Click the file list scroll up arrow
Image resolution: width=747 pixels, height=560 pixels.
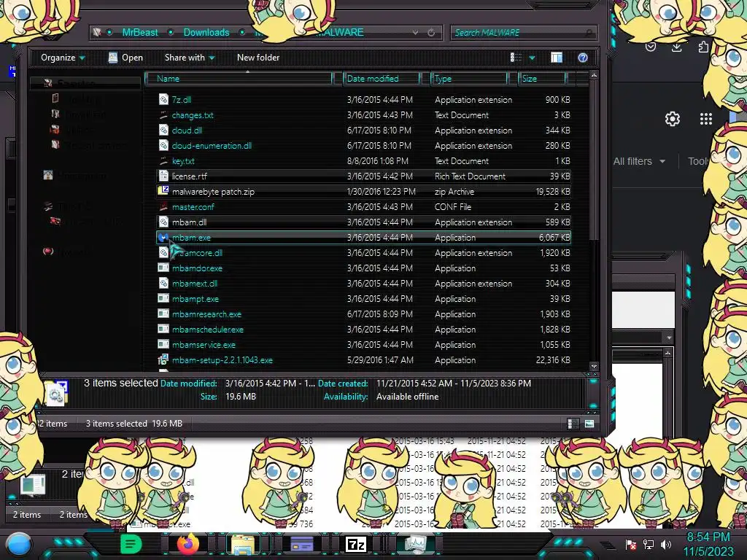pyautogui.click(x=594, y=76)
